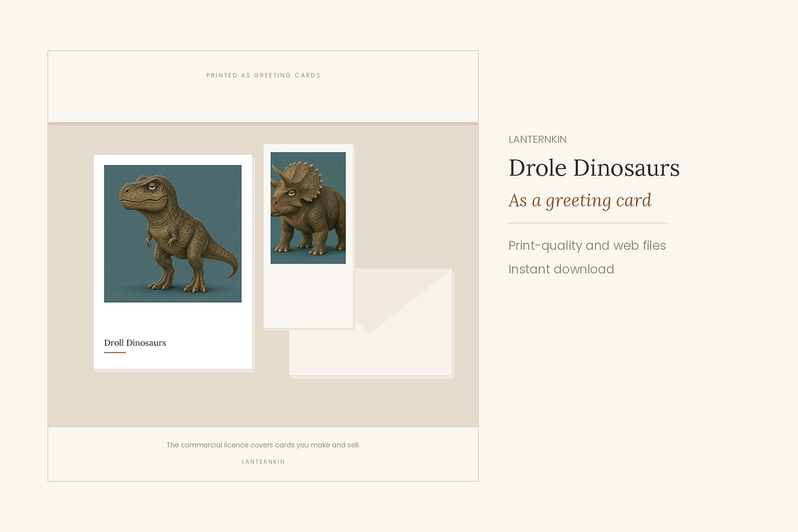This screenshot has height=532, width=798.
Task: Click the 'Instant download' text
Action: [561, 269]
